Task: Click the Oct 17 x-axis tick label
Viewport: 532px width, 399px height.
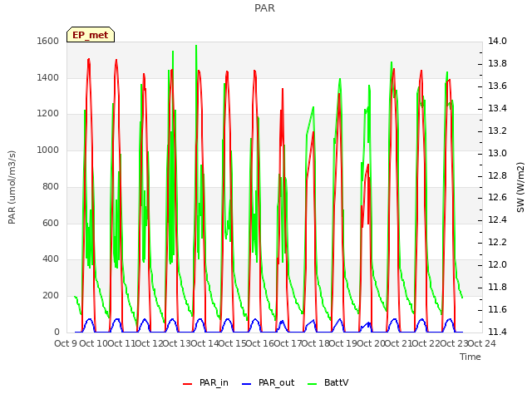Action: (288, 343)
